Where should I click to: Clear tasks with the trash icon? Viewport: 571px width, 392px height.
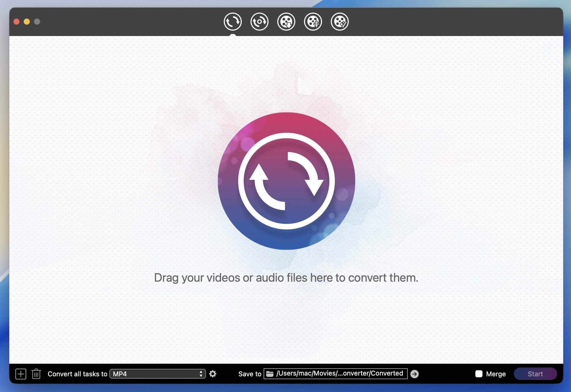(x=36, y=374)
